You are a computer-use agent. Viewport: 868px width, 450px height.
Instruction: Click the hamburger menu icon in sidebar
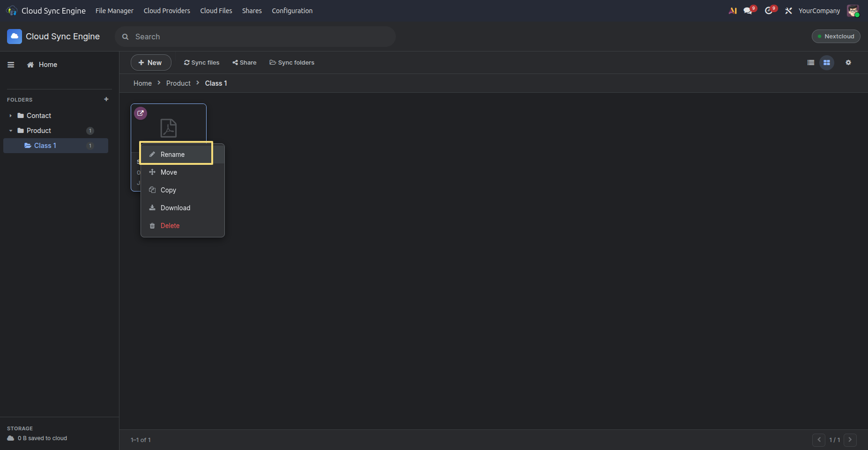point(11,65)
